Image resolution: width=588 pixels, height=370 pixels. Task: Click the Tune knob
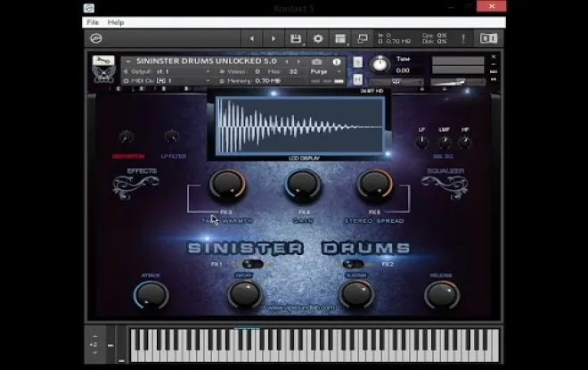380,64
